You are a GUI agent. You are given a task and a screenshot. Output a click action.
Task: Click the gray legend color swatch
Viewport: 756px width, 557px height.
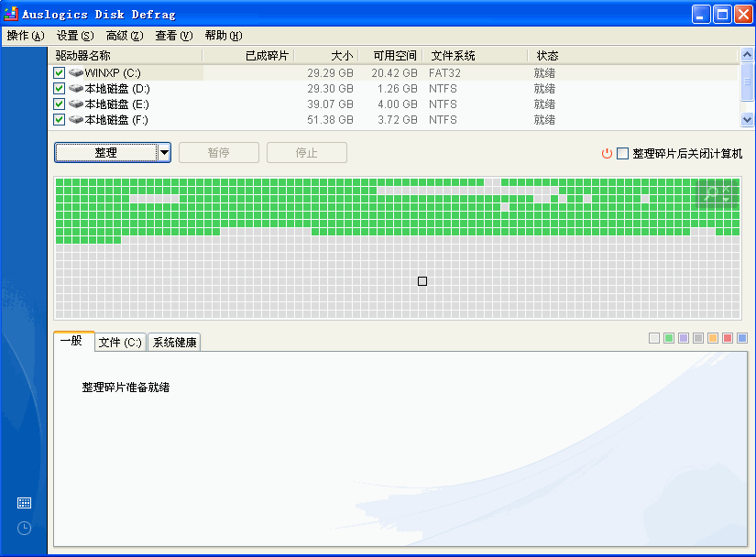click(x=698, y=338)
